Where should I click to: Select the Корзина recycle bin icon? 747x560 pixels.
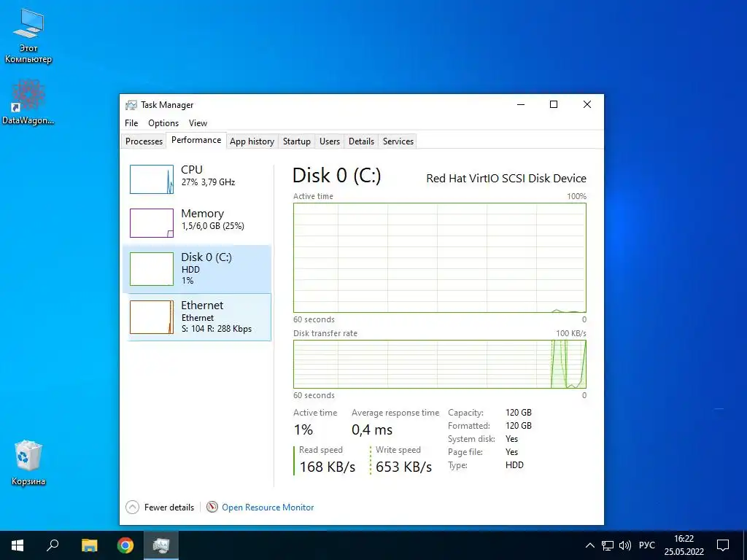pos(28,462)
